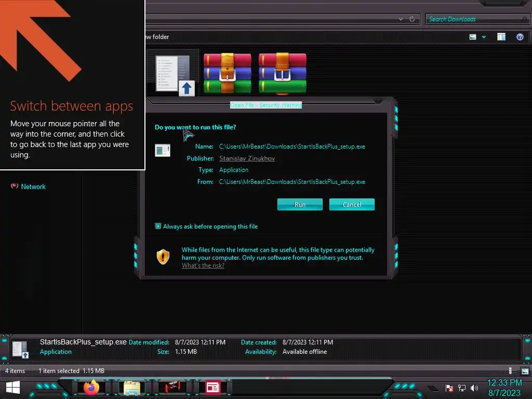Open Action Center flag tray icon
This screenshot has width=532, height=399.
(449, 388)
